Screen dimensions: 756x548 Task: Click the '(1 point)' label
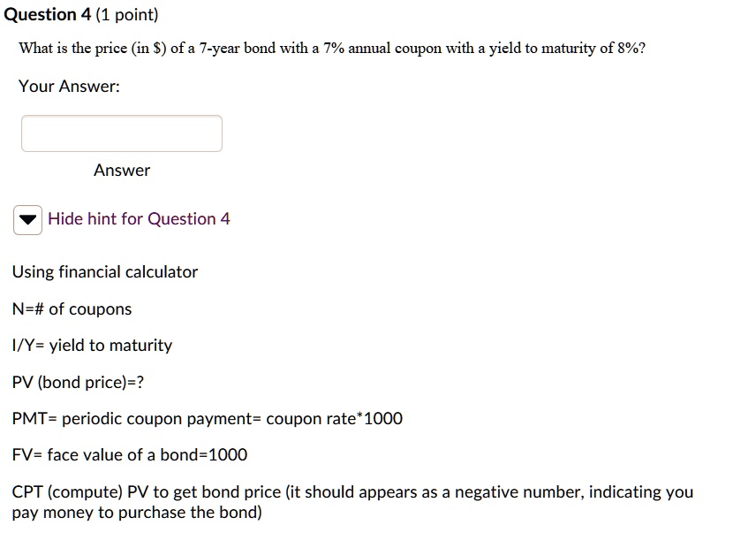pyautogui.click(x=127, y=14)
